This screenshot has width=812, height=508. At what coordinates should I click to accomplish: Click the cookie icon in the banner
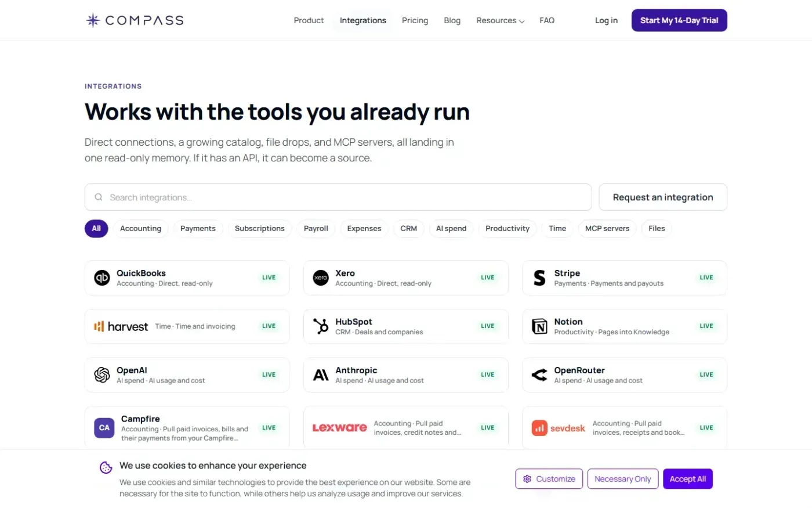[106, 467]
